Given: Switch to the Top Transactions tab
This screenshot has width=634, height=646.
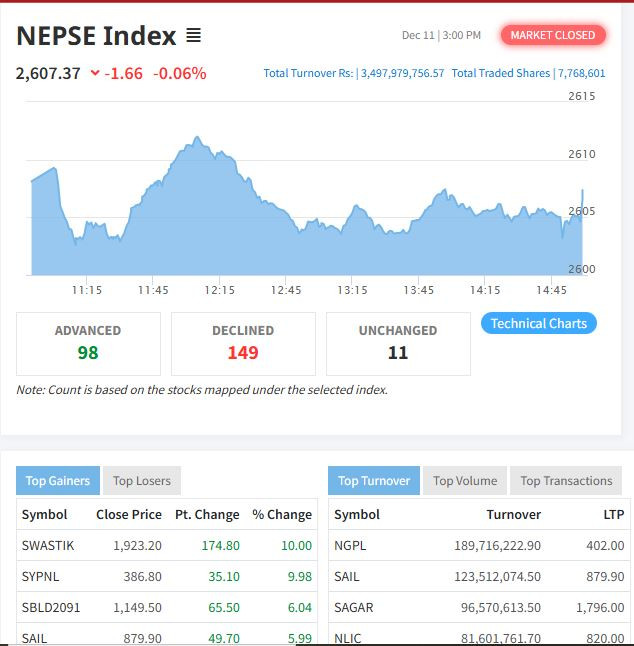Looking at the screenshot, I should point(565,481).
